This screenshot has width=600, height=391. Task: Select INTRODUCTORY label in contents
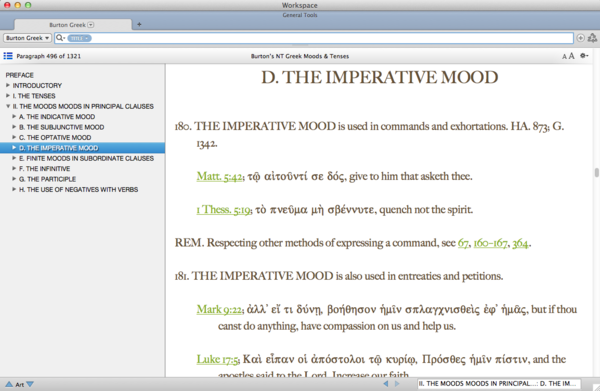[37, 85]
